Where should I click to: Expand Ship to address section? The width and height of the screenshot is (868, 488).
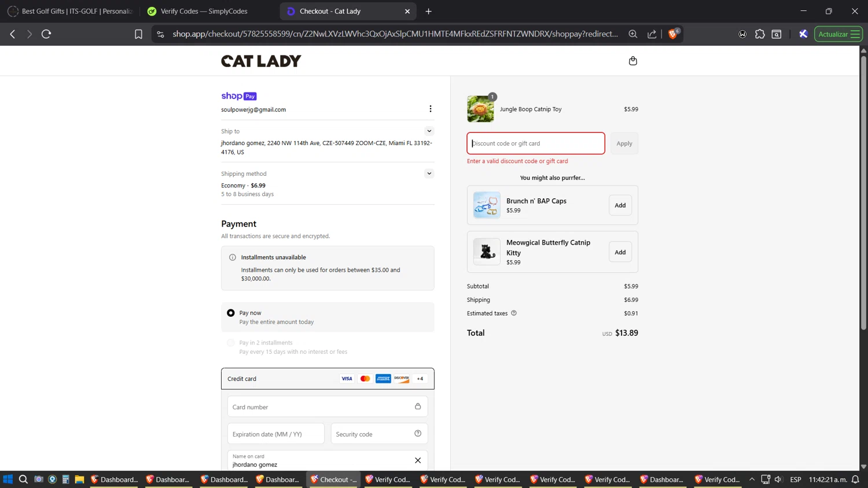point(429,131)
